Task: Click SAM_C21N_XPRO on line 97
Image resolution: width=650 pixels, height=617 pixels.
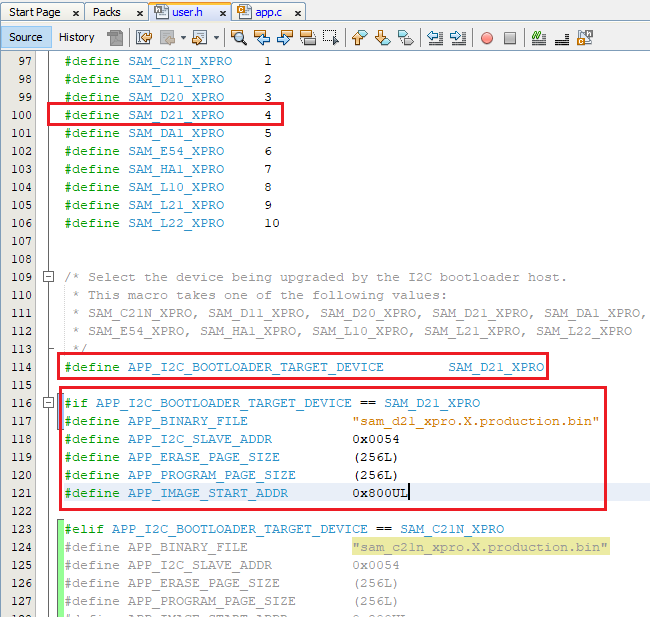Action: [180, 61]
